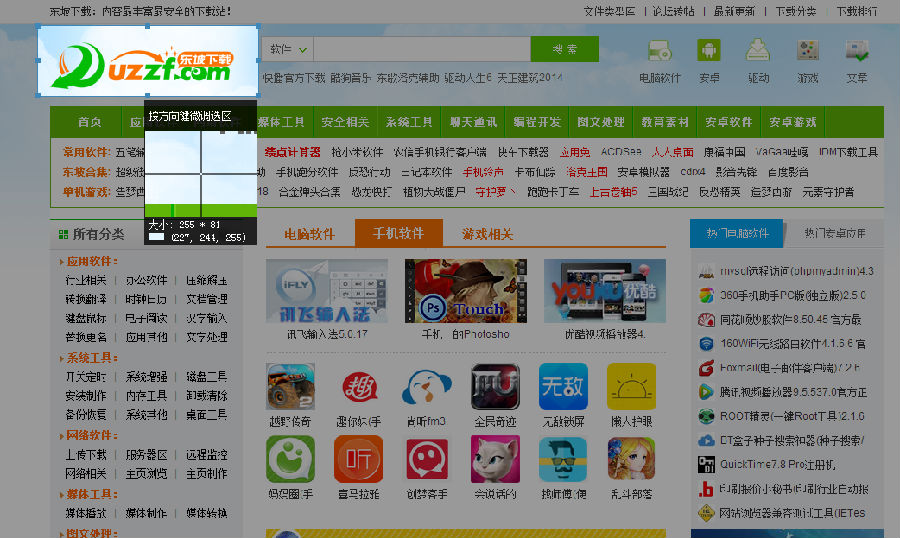Click the red Foxmail icon in hot list
The height and width of the screenshot is (538, 900).
click(x=706, y=367)
